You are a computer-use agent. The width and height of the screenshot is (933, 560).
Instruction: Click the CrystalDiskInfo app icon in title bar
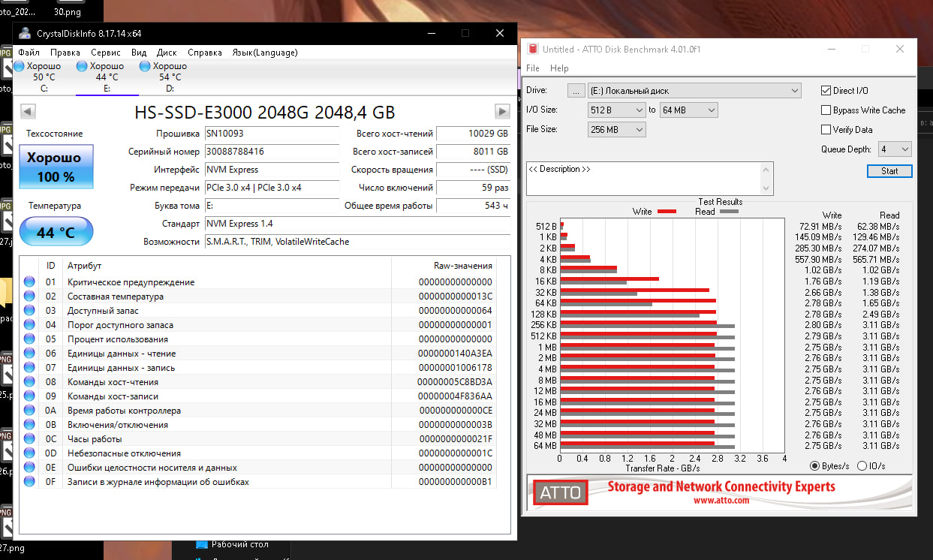(x=25, y=34)
